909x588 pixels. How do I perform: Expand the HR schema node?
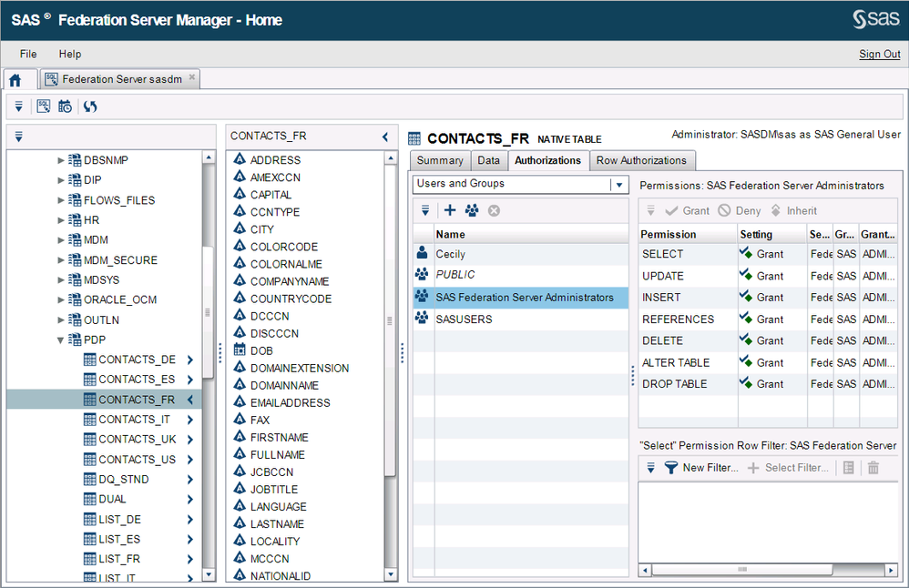coord(61,220)
